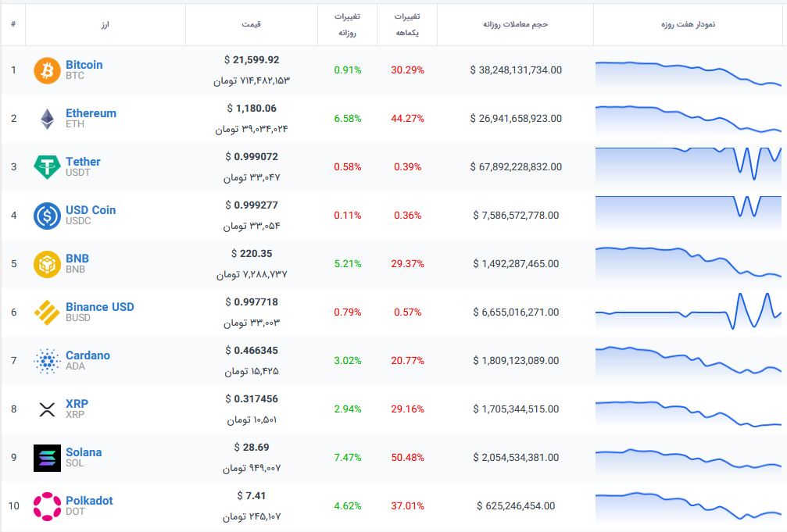Open the BNB coin link
787x532 pixels.
[77, 259]
